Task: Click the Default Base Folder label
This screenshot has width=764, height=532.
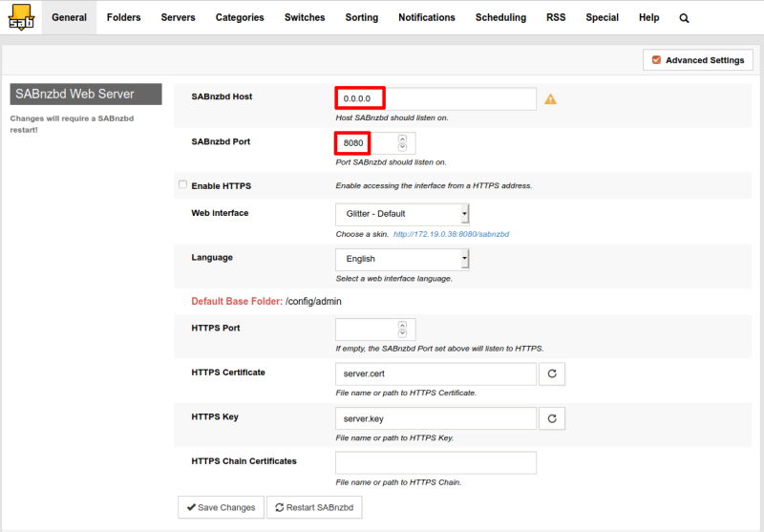Action: pos(237,301)
